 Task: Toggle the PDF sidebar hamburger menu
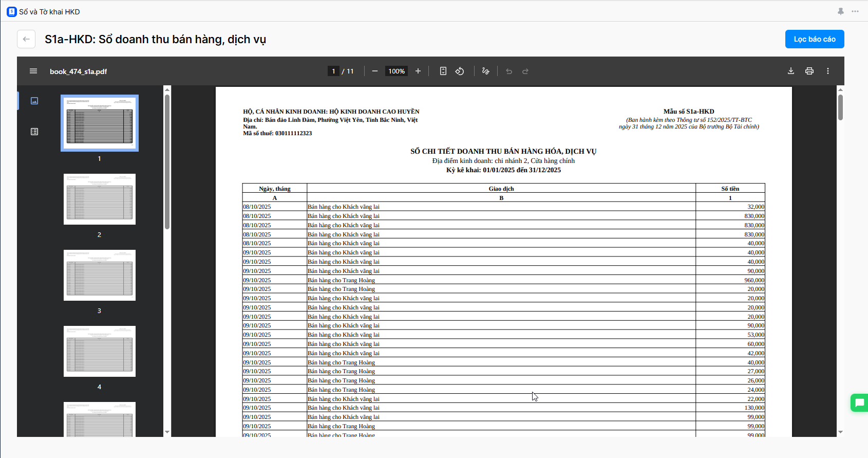pos(33,71)
